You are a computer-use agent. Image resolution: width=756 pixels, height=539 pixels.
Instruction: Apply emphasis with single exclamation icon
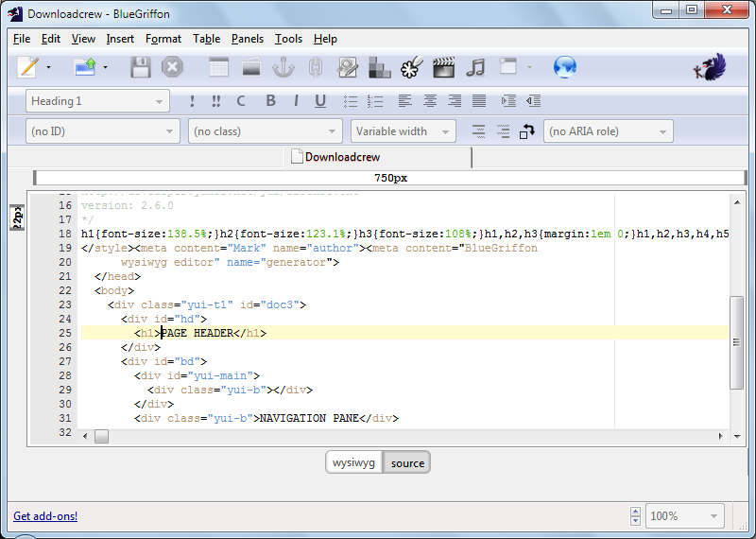(x=193, y=101)
